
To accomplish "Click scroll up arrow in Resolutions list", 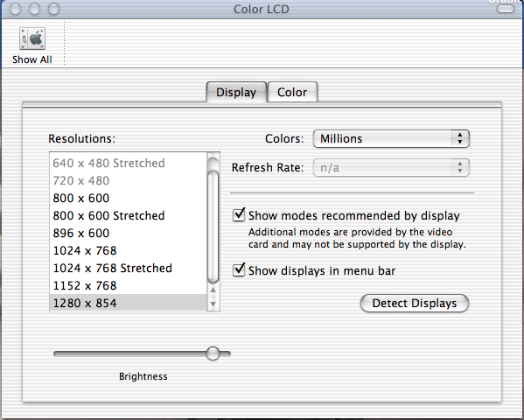I will click(x=213, y=290).
